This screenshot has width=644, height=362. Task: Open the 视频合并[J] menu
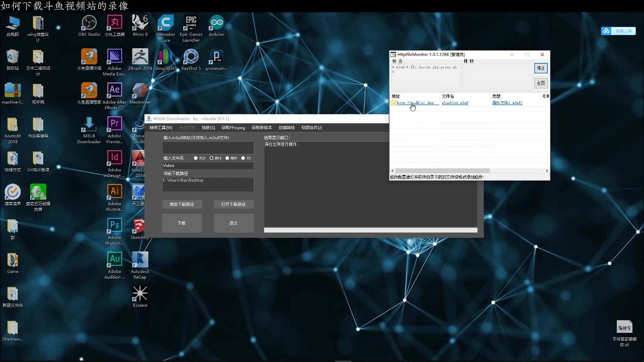click(311, 128)
